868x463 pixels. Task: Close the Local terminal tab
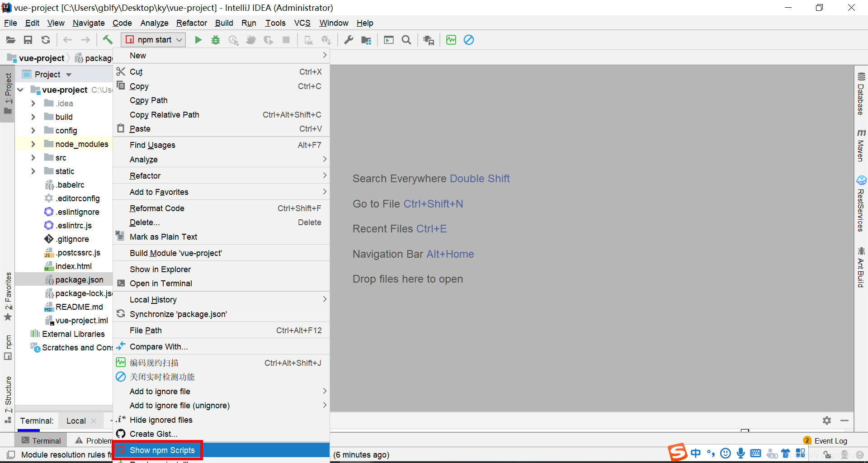click(94, 421)
